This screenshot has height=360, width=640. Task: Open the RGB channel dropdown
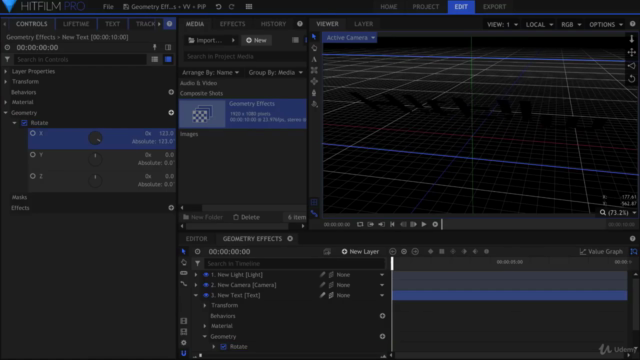pos(571,24)
